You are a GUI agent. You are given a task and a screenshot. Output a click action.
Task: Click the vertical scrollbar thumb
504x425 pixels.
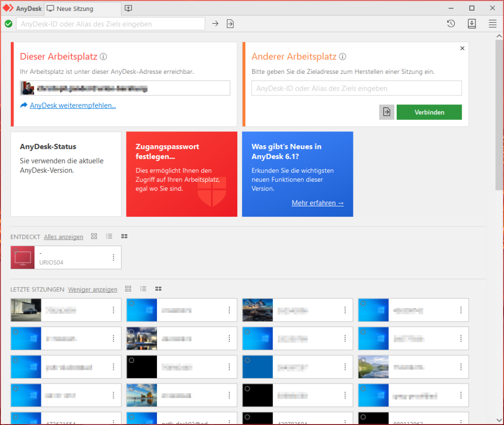pyautogui.click(x=499, y=115)
